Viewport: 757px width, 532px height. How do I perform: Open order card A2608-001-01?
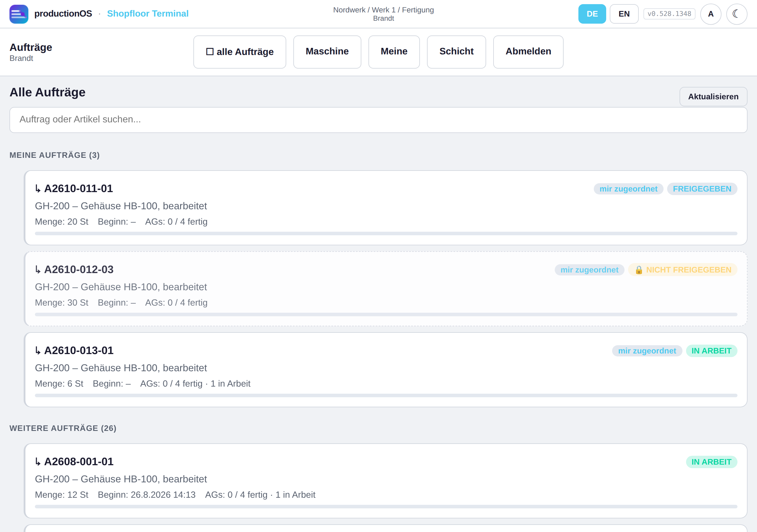(386, 481)
